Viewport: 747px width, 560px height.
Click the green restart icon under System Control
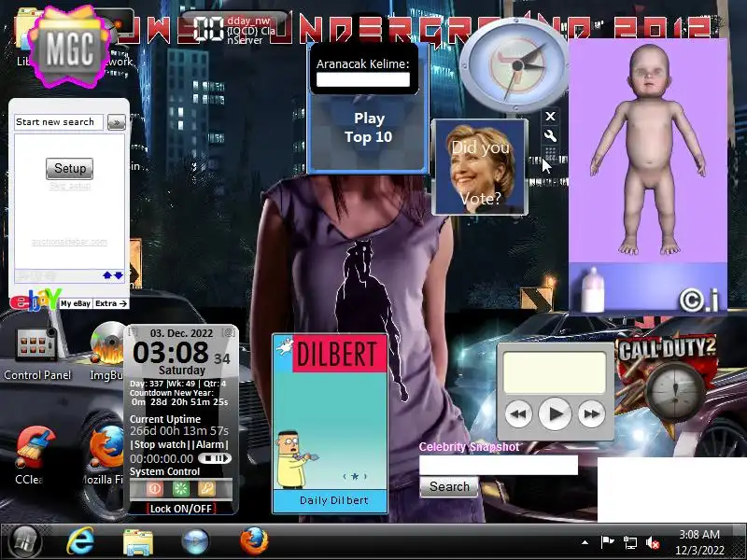tap(180, 489)
